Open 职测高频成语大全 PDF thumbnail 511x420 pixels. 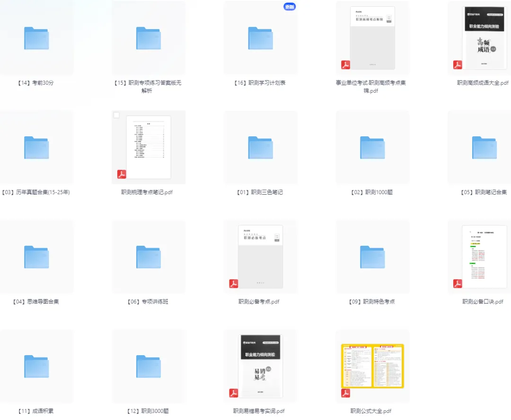click(485, 38)
